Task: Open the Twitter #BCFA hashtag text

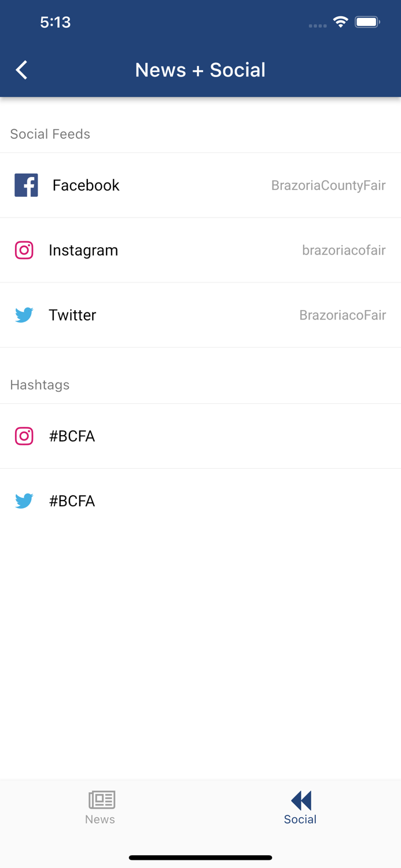Action: (x=72, y=501)
